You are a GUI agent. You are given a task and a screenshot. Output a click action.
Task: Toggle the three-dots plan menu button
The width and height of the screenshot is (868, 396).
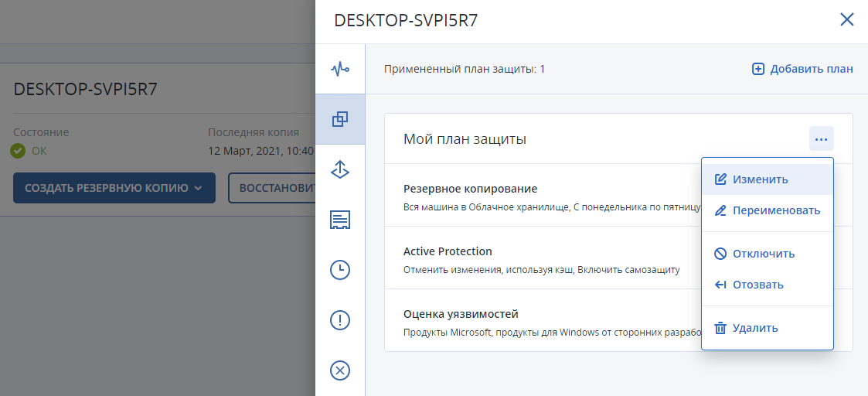click(822, 138)
